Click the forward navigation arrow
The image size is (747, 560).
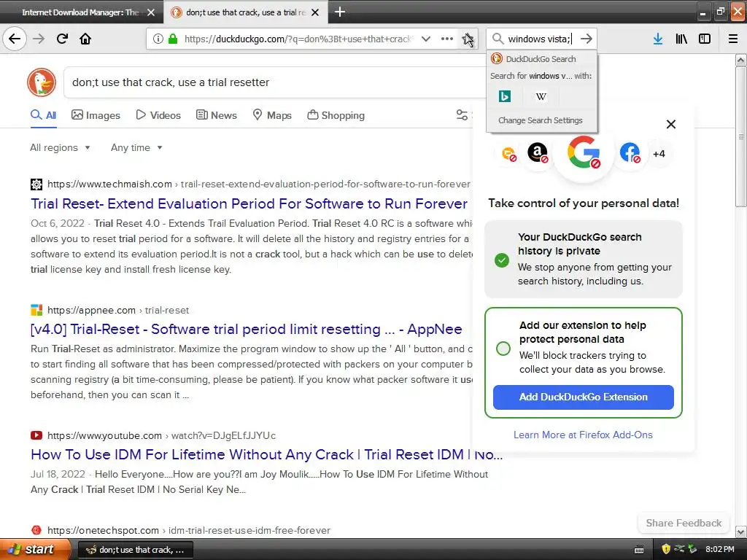click(x=39, y=39)
